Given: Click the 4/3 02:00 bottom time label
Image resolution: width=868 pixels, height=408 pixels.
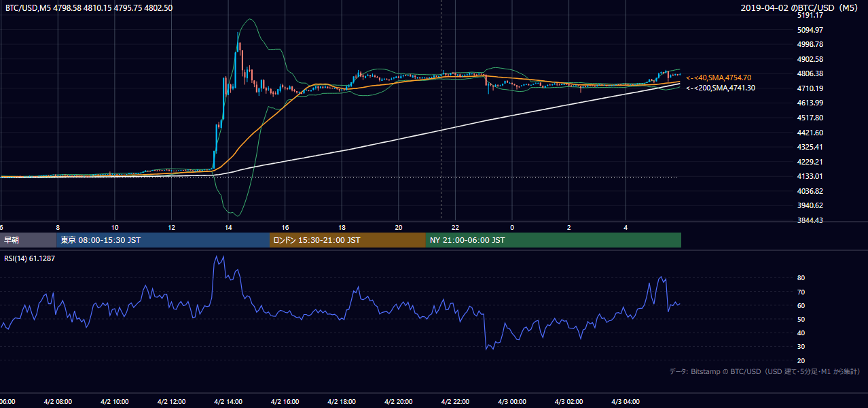Looking at the screenshot, I should (x=569, y=402).
